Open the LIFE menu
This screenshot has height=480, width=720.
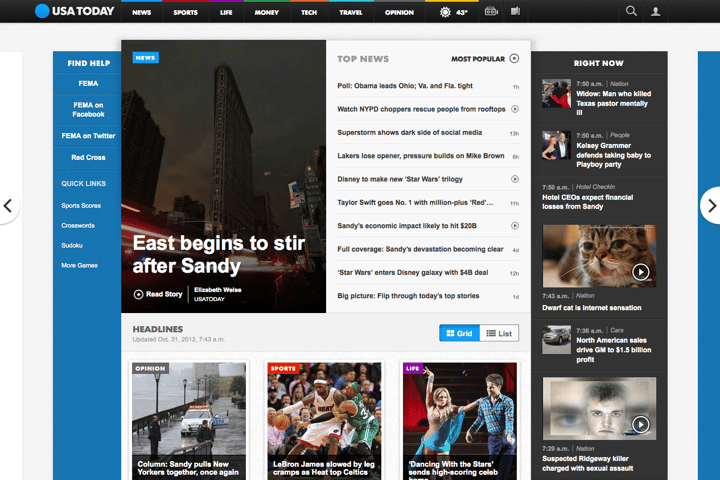pos(226,12)
